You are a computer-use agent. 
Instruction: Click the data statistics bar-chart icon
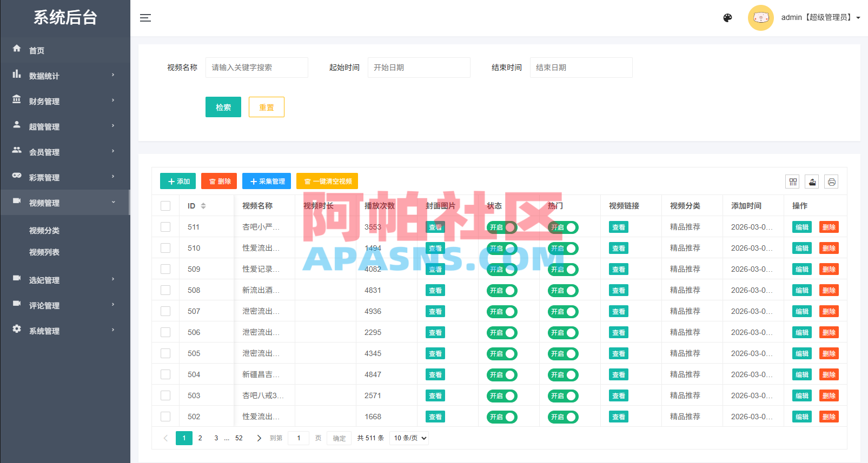pyautogui.click(x=17, y=74)
